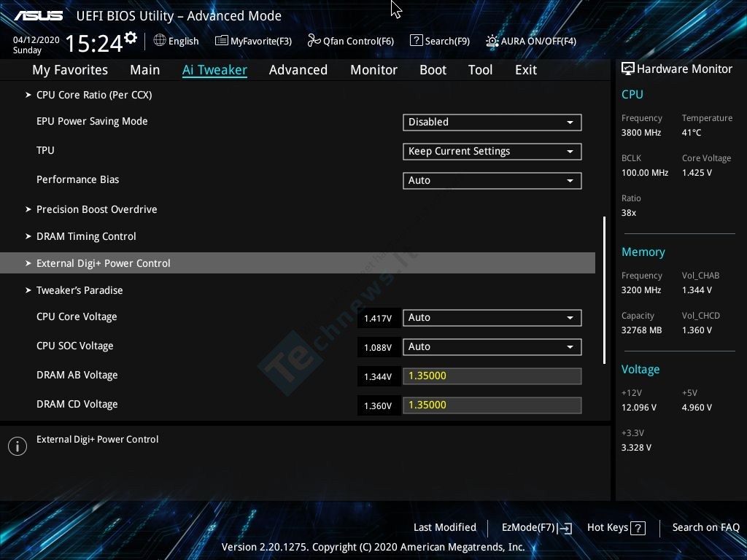747x560 pixels.
Task: Click the Hardware Monitor display icon
Action: click(x=628, y=69)
